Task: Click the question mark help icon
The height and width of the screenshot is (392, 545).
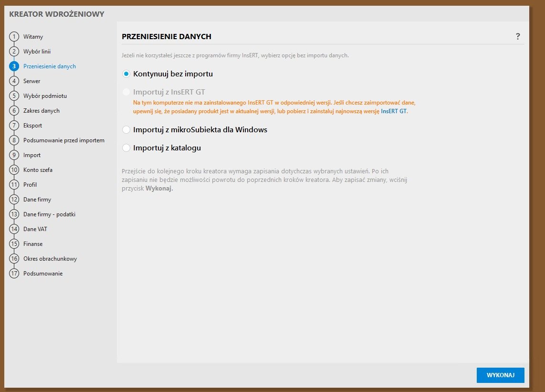Action: 518,36
